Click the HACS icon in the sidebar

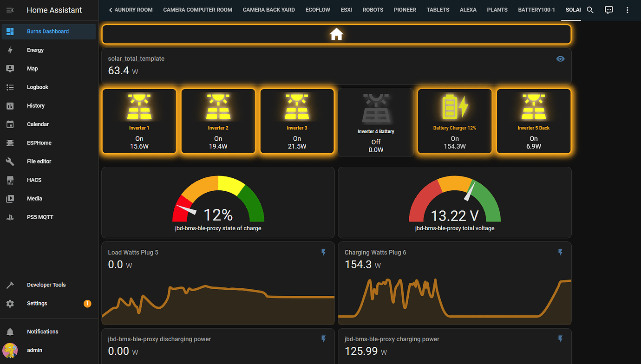coord(10,180)
